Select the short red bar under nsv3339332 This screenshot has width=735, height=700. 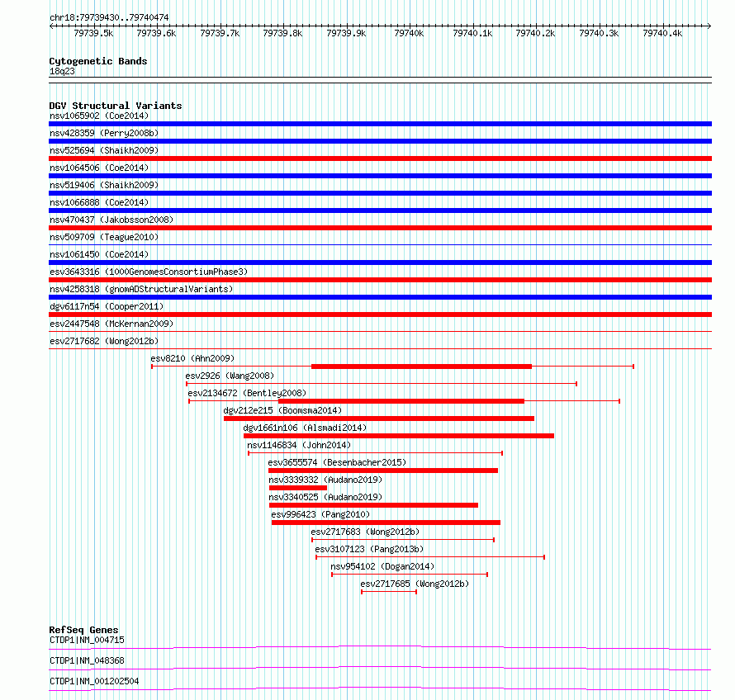pos(298,488)
